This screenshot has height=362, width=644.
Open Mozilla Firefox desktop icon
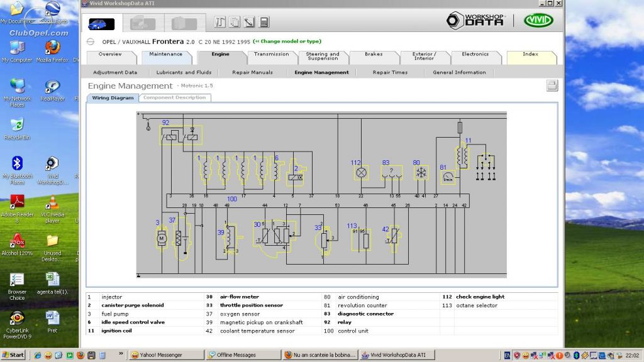coord(53,52)
